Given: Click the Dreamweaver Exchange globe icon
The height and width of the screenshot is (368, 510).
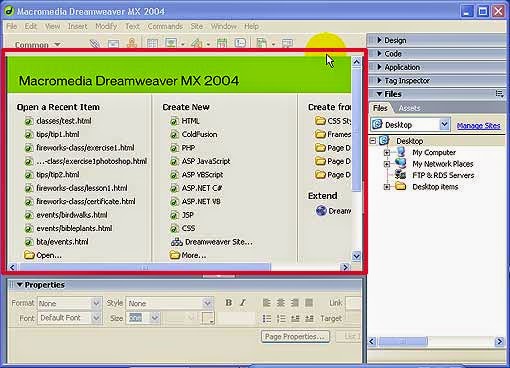Looking at the screenshot, I should 321,210.
